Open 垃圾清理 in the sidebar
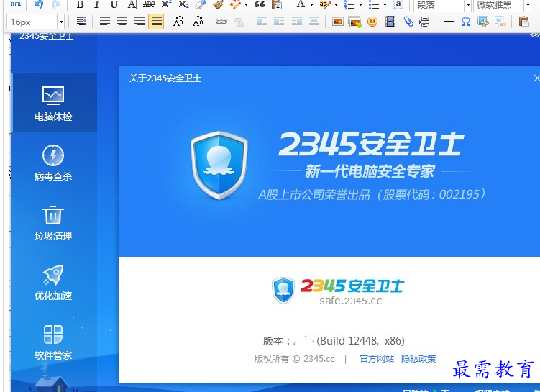540x392 pixels. point(53,222)
